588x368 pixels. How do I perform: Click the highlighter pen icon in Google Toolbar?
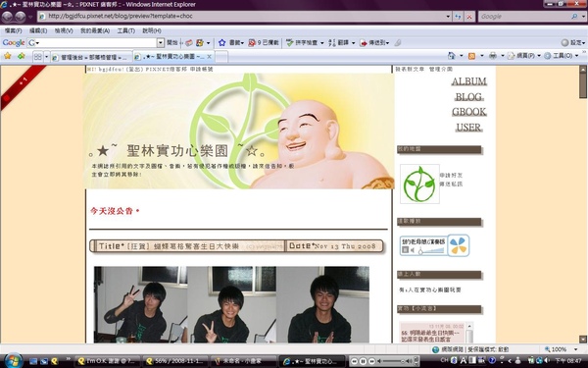coord(398,43)
